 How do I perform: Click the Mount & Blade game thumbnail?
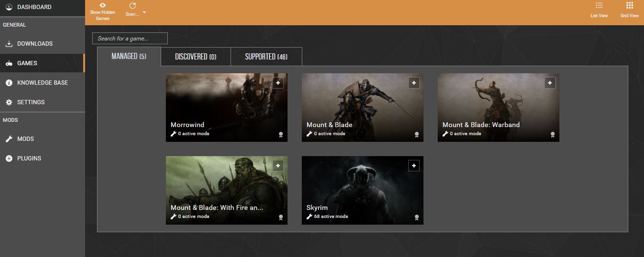(363, 108)
